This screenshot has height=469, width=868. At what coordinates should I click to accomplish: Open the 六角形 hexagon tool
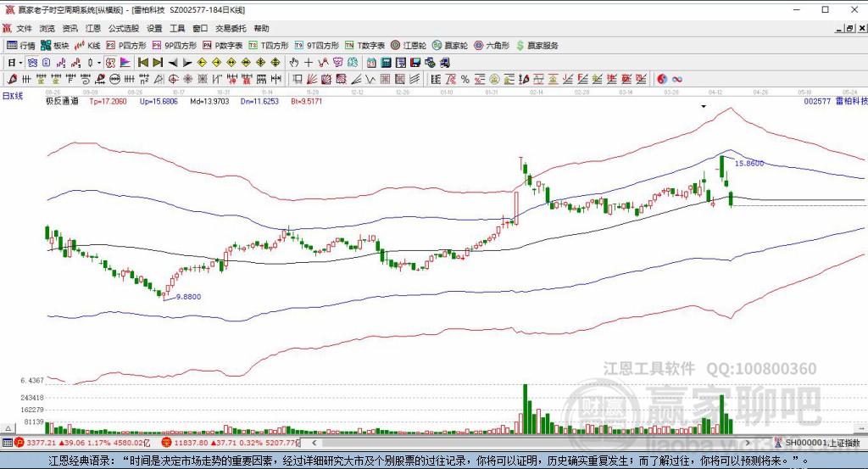[x=491, y=45]
